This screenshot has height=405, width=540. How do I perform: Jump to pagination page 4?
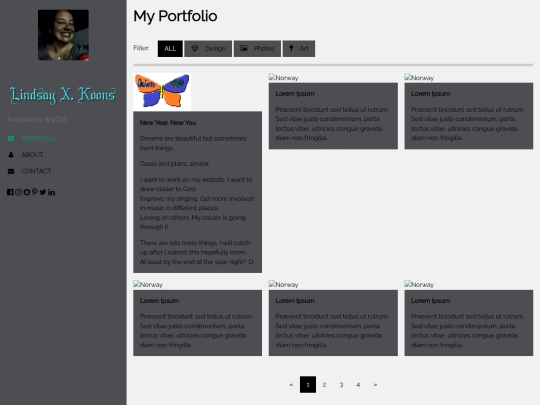[358, 385]
